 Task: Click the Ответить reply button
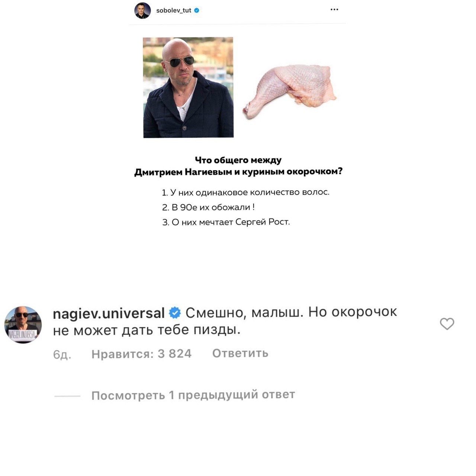click(x=240, y=353)
